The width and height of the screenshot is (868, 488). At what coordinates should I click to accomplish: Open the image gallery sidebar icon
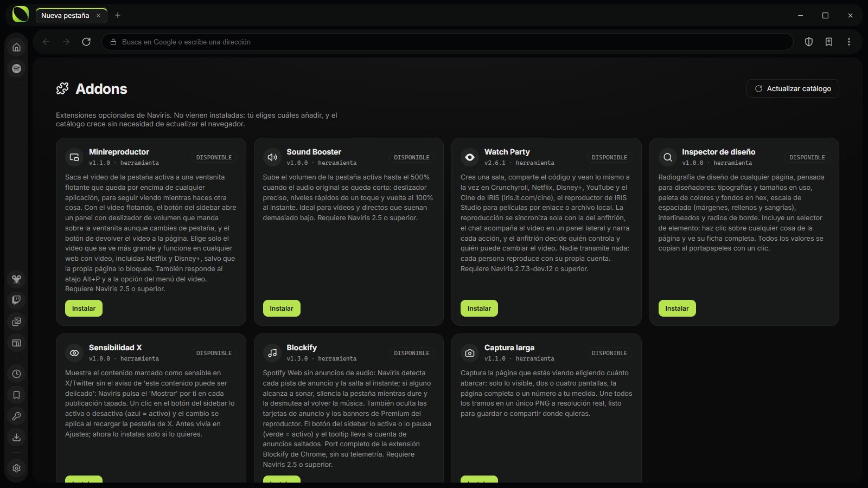(x=16, y=322)
